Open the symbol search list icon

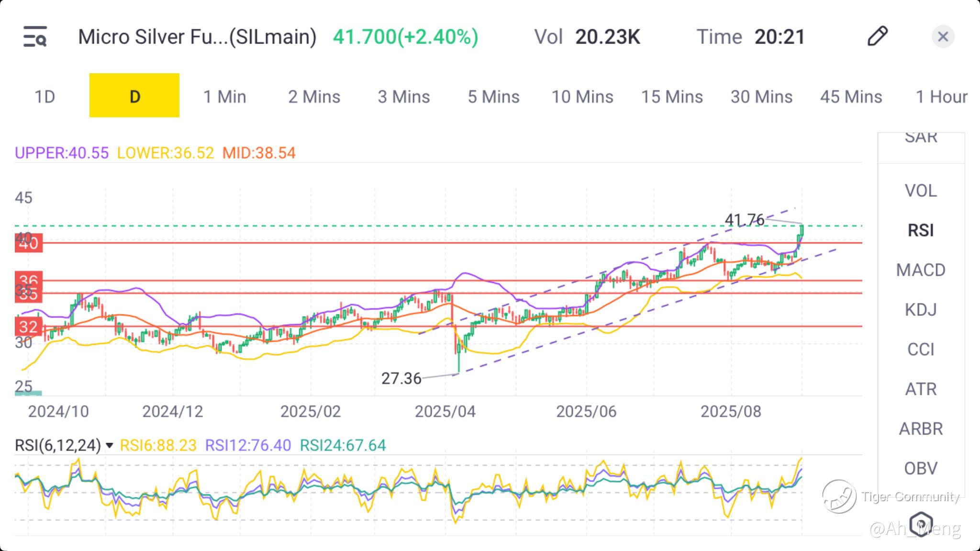pyautogui.click(x=35, y=37)
